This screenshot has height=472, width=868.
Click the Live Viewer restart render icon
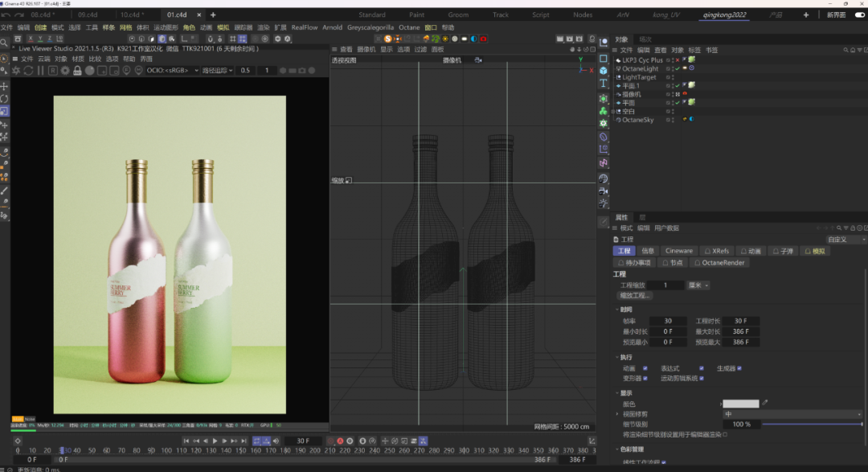pyautogui.click(x=28, y=70)
